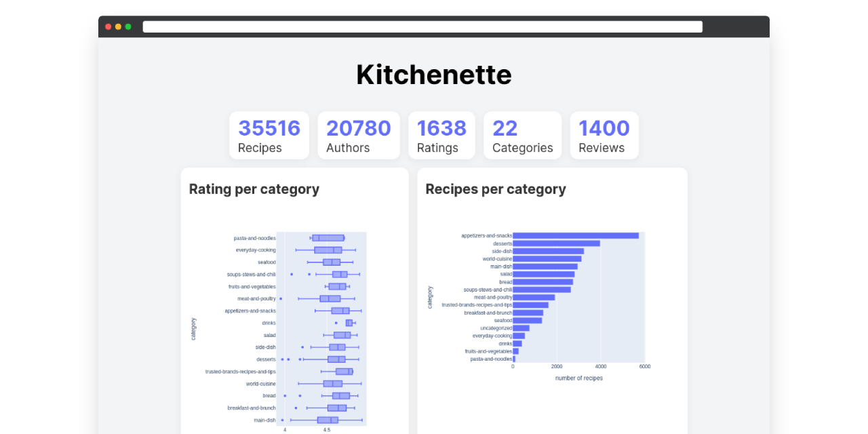
Task: View the 1400 Reviews stat card
Action: click(x=604, y=135)
